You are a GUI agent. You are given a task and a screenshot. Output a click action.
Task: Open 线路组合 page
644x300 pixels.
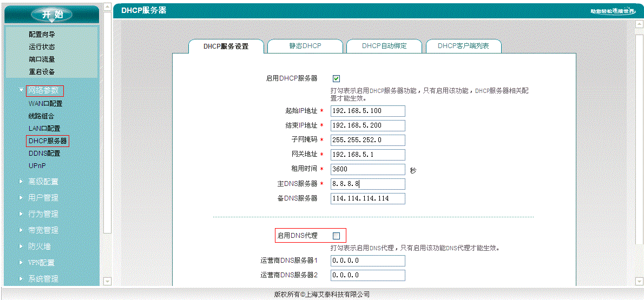[x=42, y=116]
